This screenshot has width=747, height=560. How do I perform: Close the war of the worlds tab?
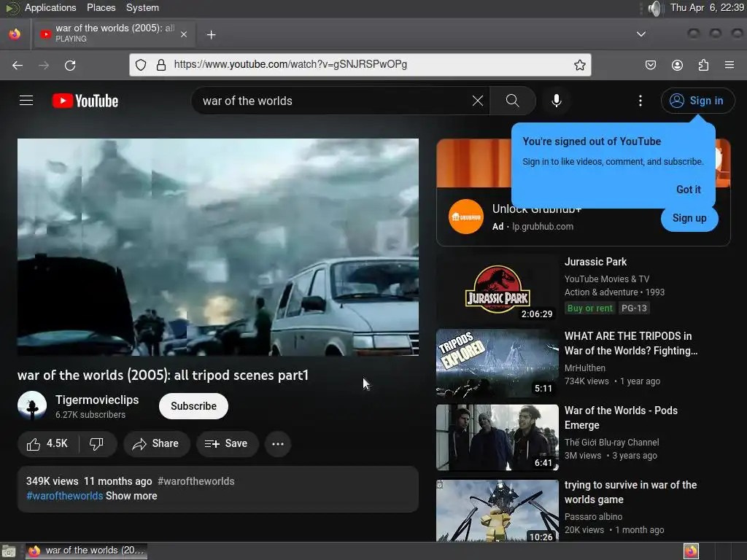pos(184,34)
